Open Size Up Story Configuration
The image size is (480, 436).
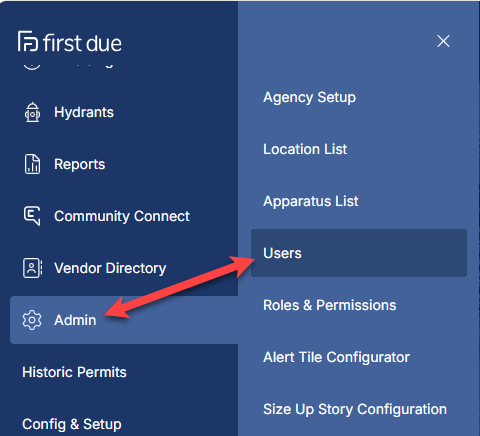pyautogui.click(x=355, y=409)
